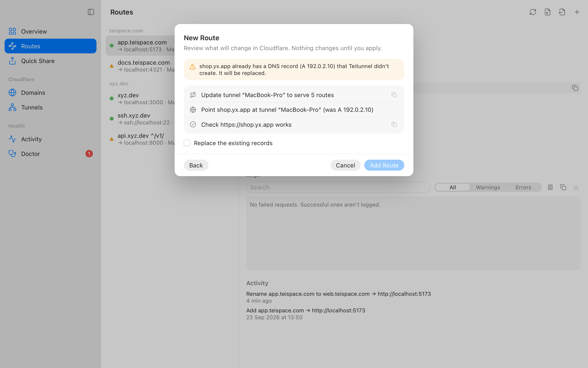Pause the logs stream
The image size is (588, 368).
[550, 187]
